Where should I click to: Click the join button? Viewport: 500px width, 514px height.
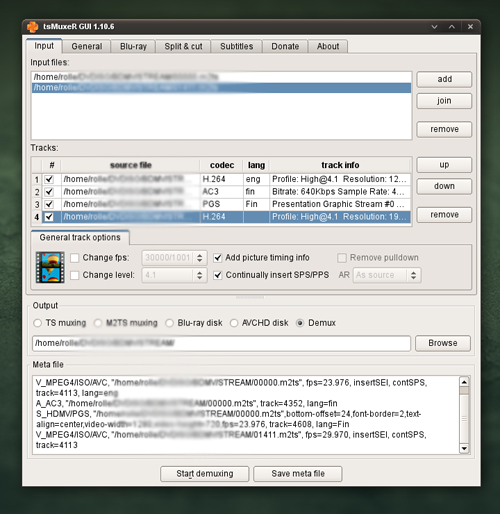pyautogui.click(x=444, y=101)
